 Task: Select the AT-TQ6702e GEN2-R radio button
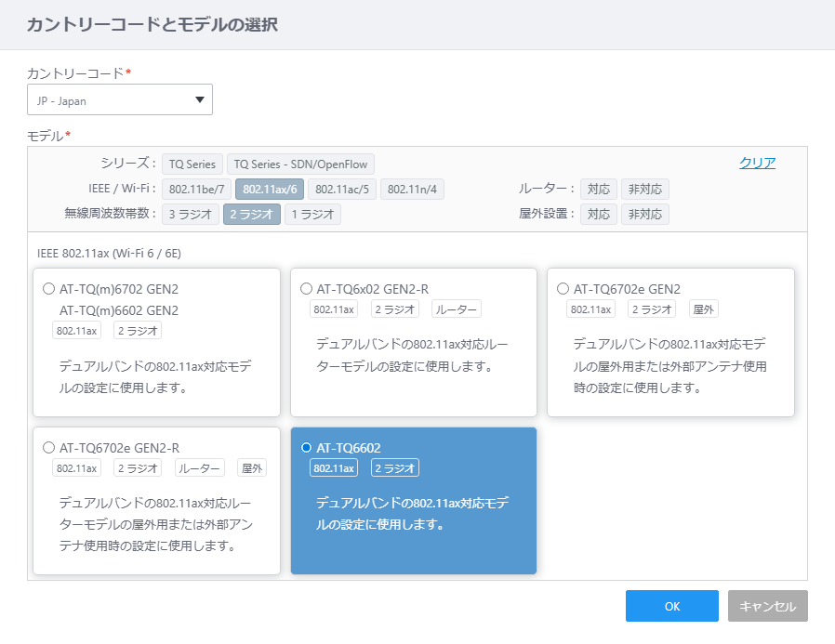[x=48, y=448]
